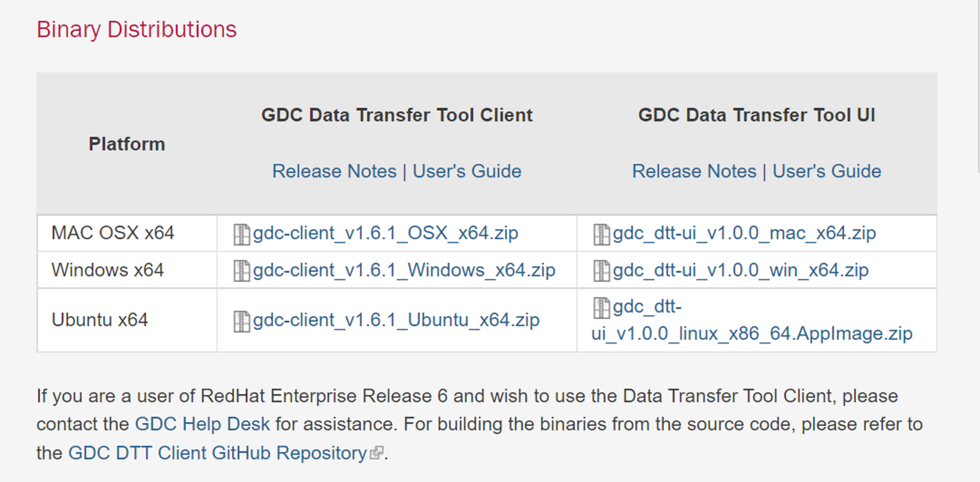Viewport: 980px width, 482px height.
Task: Download gdc-client_v1.6.1_Windows_x64.zip
Action: pos(404,270)
